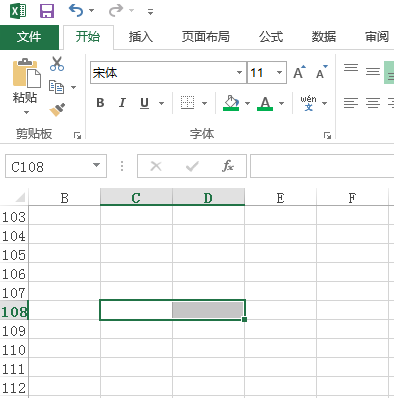Open Insert Function (fx) dialog
Screen dimensions: 394x398
228,166
